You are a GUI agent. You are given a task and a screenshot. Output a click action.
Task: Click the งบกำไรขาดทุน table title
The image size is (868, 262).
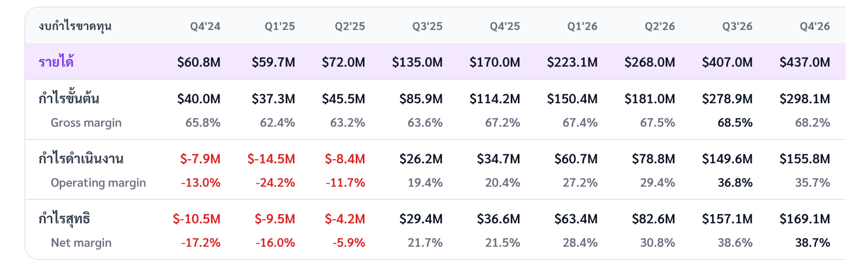tap(75, 26)
